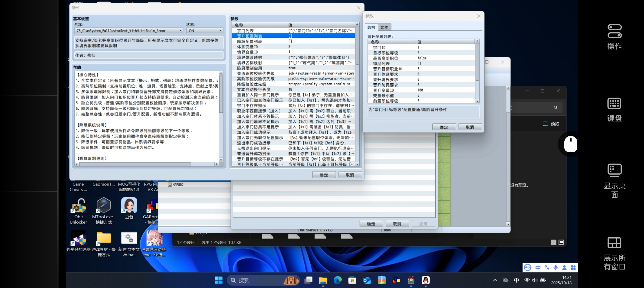
Task: Open 游戏素材 folder shortcut
Action: pos(104,244)
